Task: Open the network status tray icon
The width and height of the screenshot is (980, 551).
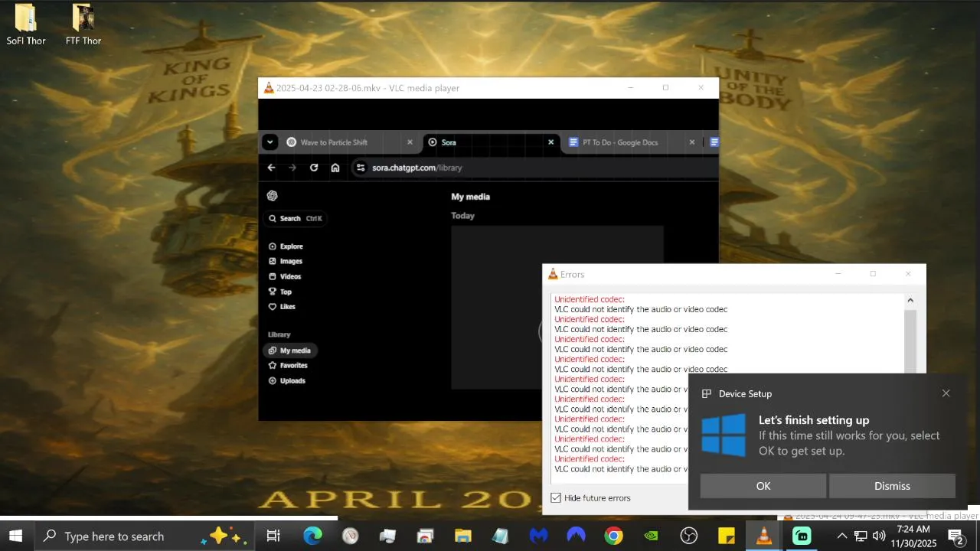Action: click(x=861, y=536)
